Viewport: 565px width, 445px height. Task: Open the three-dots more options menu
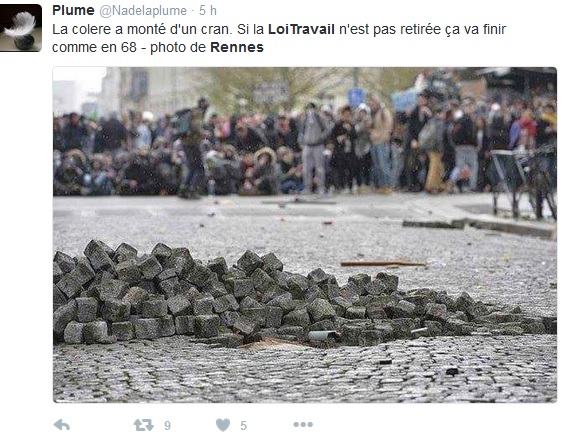click(x=303, y=424)
